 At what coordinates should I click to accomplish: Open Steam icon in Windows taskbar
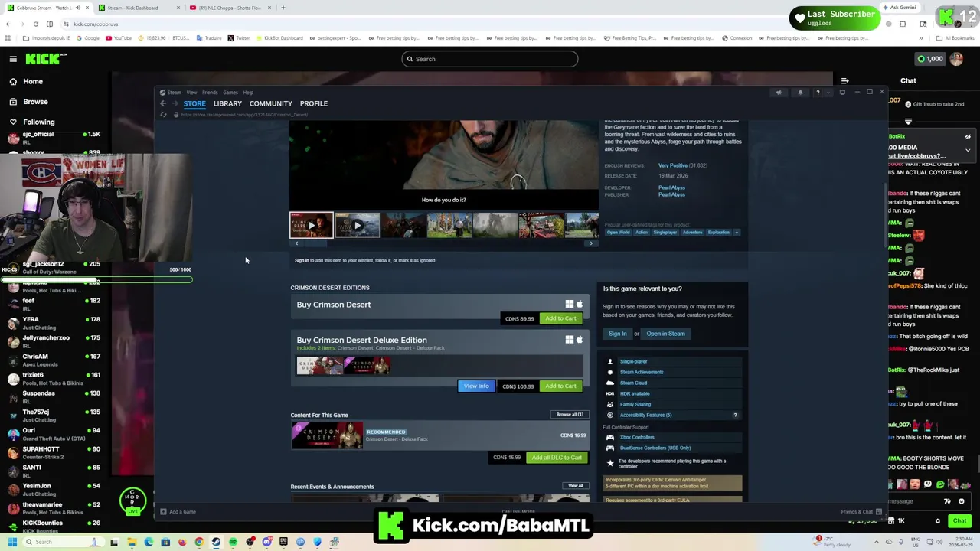(216, 542)
